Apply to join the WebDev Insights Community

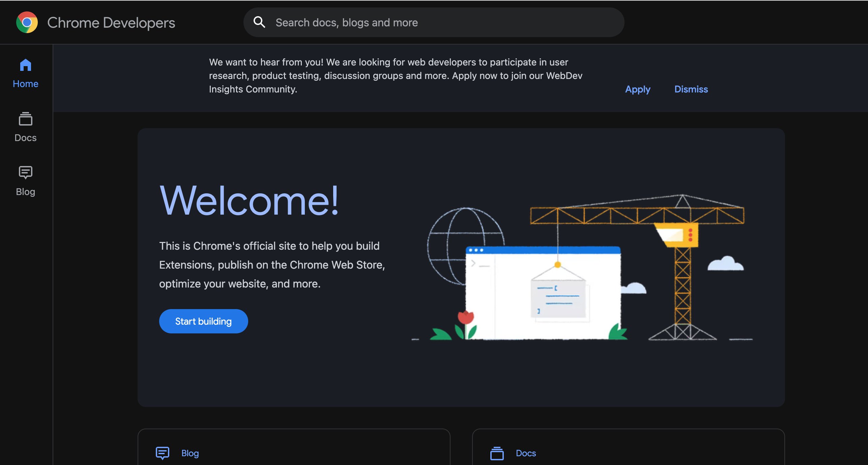[637, 89]
